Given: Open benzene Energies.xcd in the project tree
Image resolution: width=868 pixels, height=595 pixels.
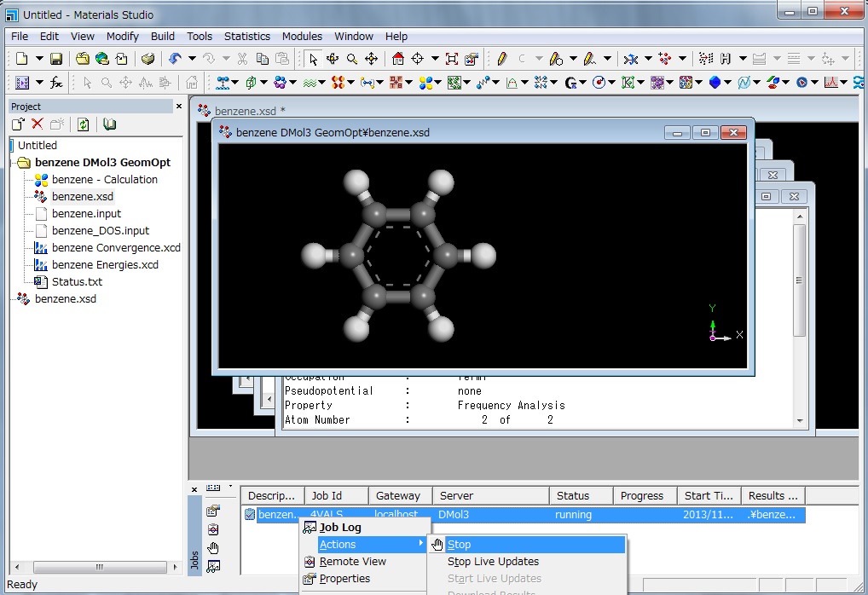Looking at the screenshot, I should click(105, 265).
